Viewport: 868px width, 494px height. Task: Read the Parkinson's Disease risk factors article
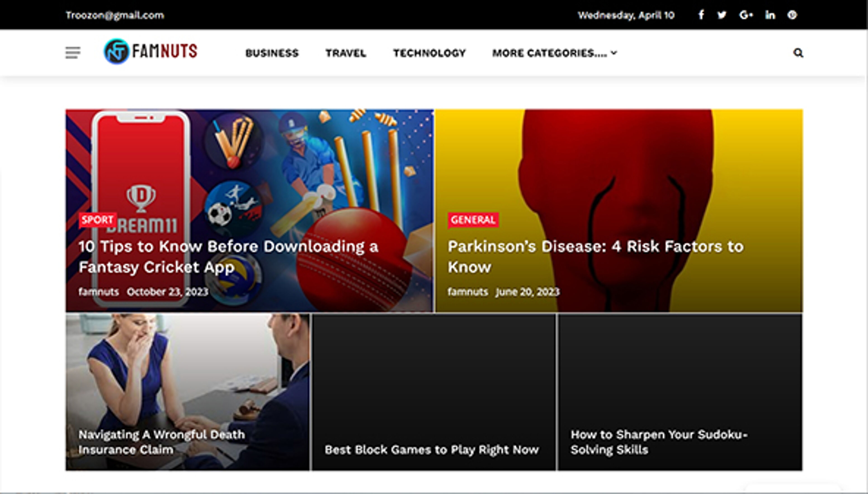[595, 256]
